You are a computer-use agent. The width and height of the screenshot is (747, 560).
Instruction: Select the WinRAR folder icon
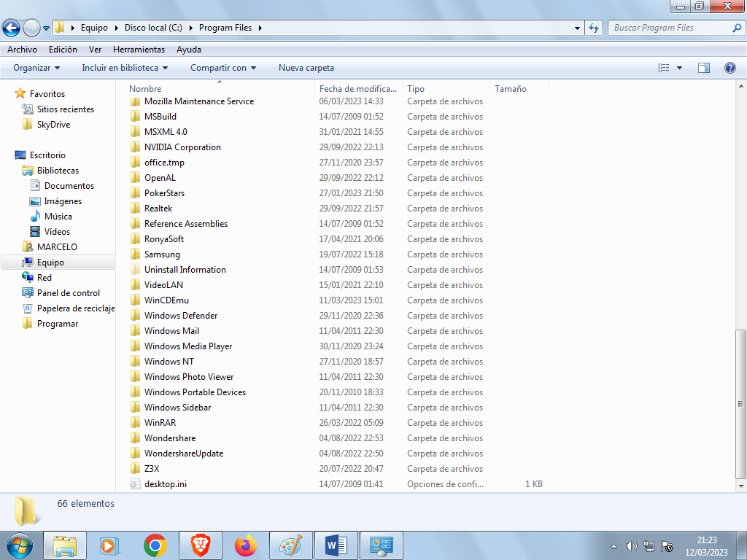135,422
